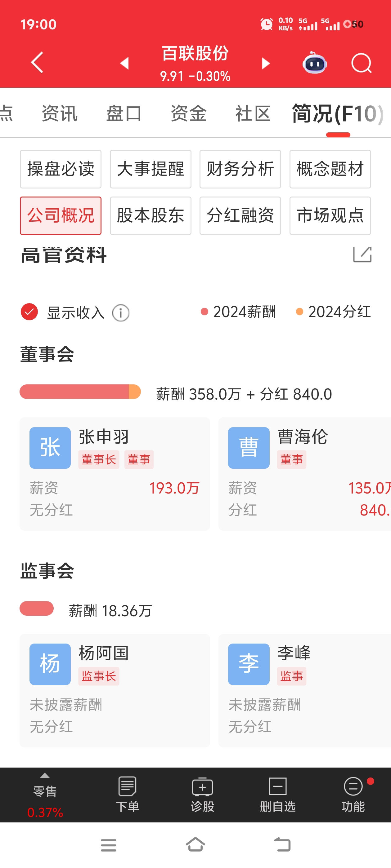Tap the 诊股 diagnosis icon
The width and height of the screenshot is (391, 868).
click(x=202, y=794)
